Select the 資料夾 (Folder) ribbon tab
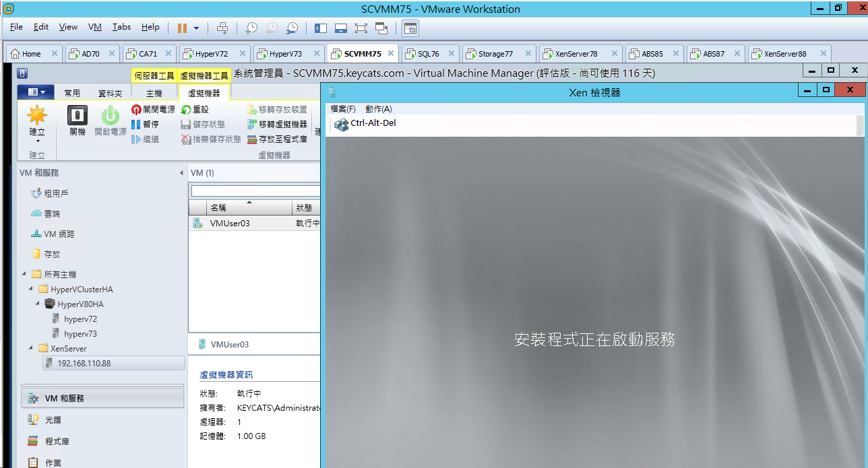Screen dimensions: 868x468 (x=110, y=93)
